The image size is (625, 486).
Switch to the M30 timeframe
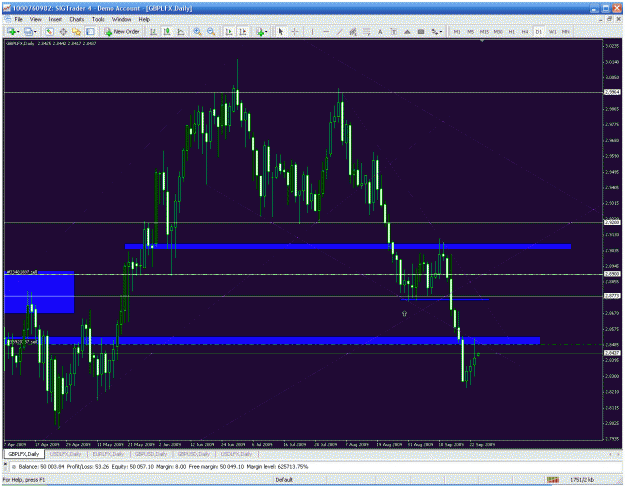click(x=498, y=32)
